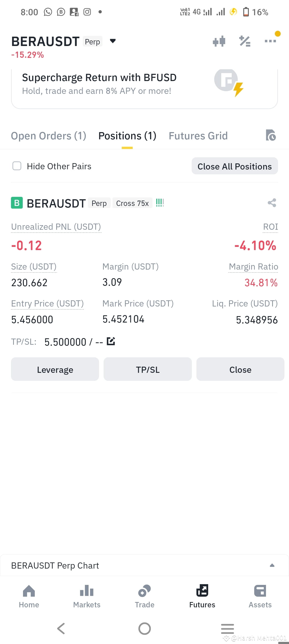
Task: Open the futures calculator icon
Action: 245,41
